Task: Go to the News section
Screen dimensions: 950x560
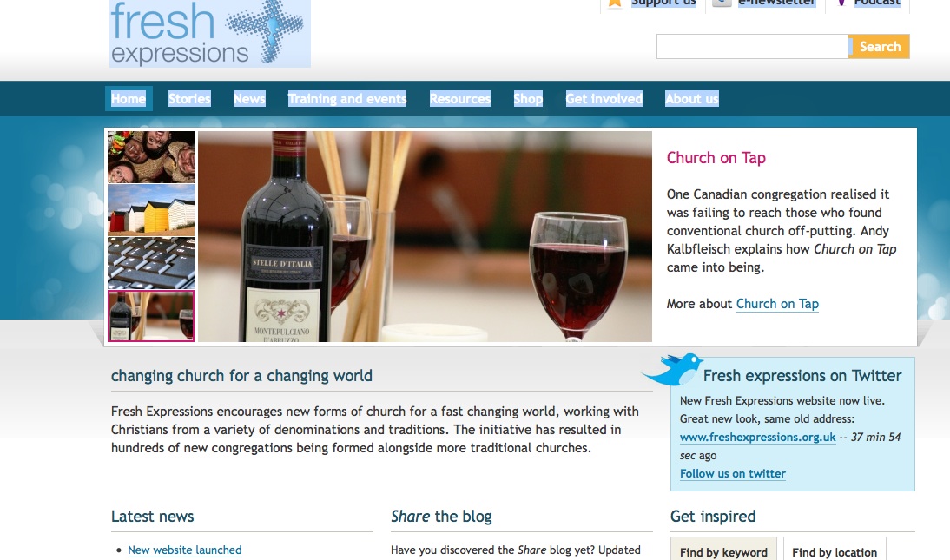Action: [249, 99]
